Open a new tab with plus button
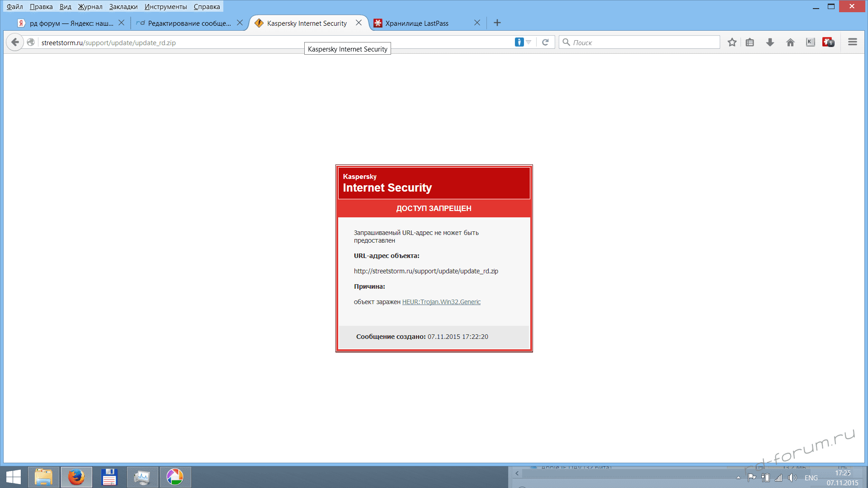Viewport: 868px width, 488px height. pyautogui.click(x=497, y=23)
